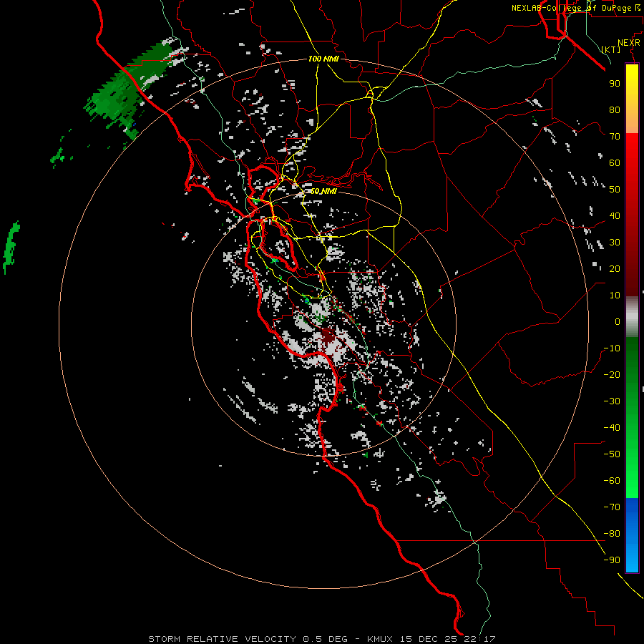Click the 100 NMI range ring label
The height and width of the screenshot is (644, 644).
[x=323, y=59]
